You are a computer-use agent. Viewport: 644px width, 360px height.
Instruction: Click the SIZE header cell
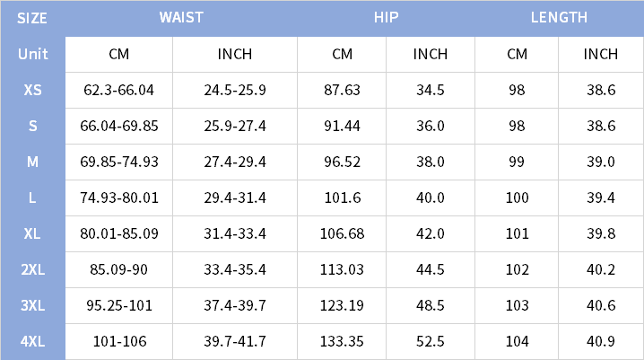tap(32, 18)
